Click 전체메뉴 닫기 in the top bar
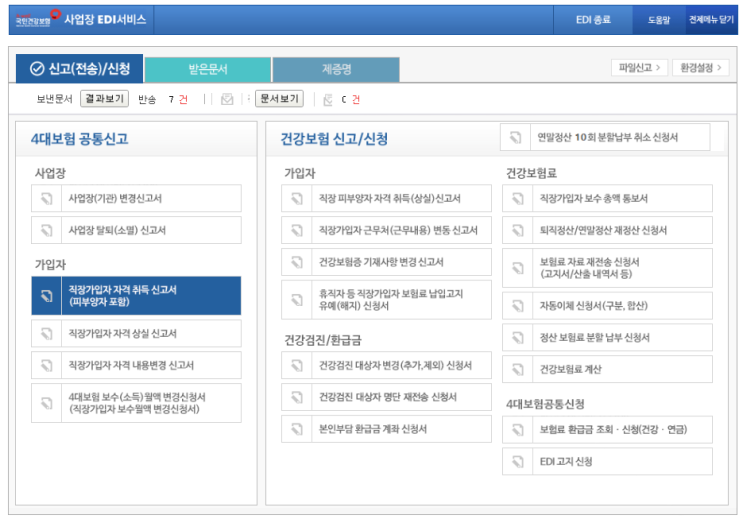The height and width of the screenshot is (519, 743). pos(711,19)
